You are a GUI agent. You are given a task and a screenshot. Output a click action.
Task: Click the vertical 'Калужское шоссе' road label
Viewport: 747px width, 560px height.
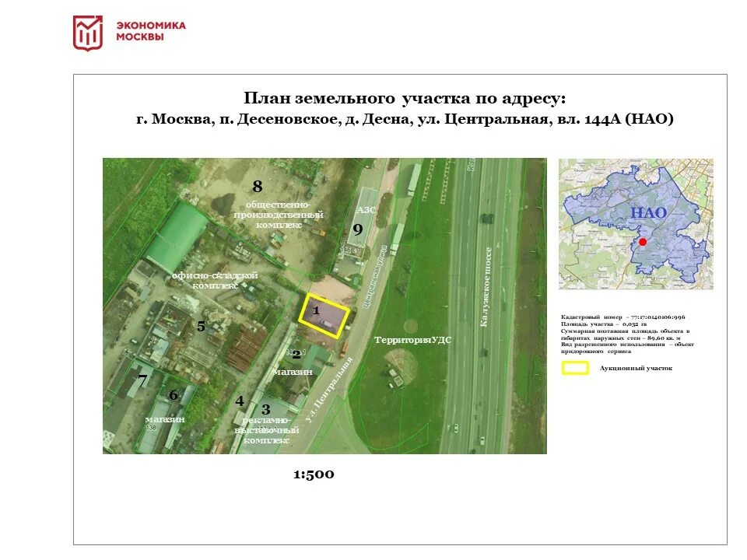485,287
